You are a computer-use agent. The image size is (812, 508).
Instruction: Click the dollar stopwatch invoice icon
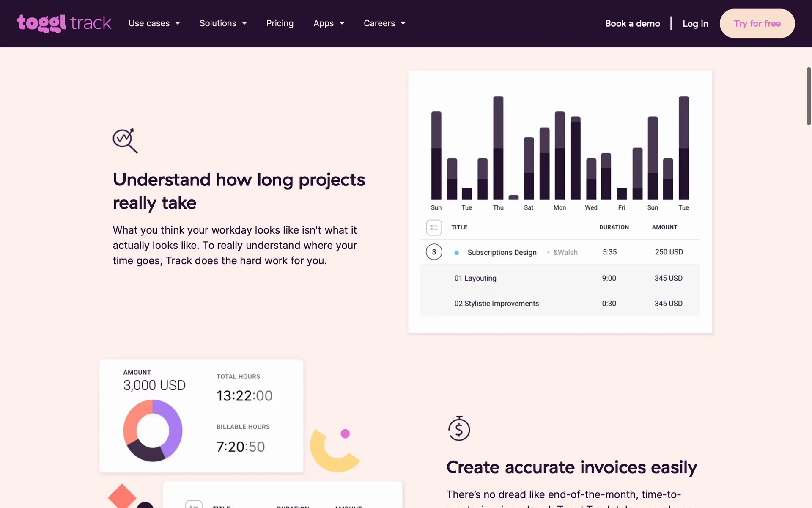[459, 428]
